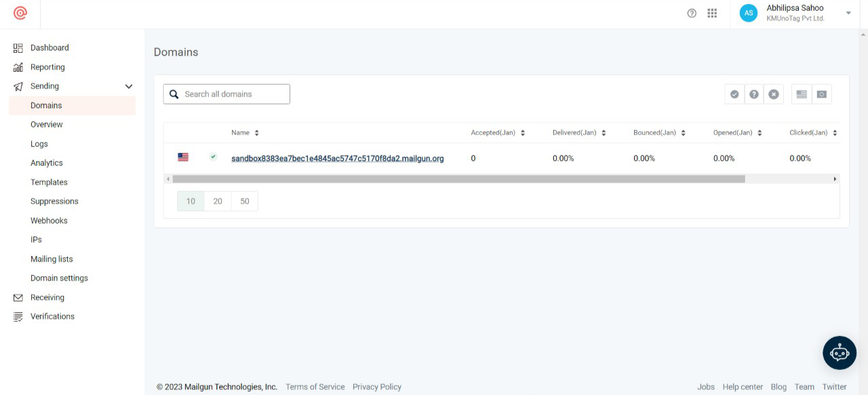Click the Reporting chart icon in sidebar
This screenshot has width=868, height=395.
(x=18, y=67)
